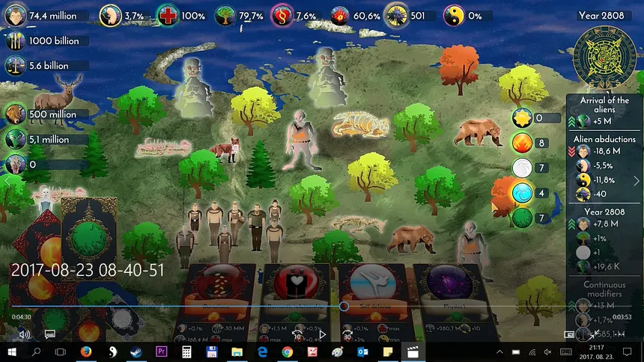Open Steam from the taskbar
Screen dimensions: 644x362
tap(136, 352)
